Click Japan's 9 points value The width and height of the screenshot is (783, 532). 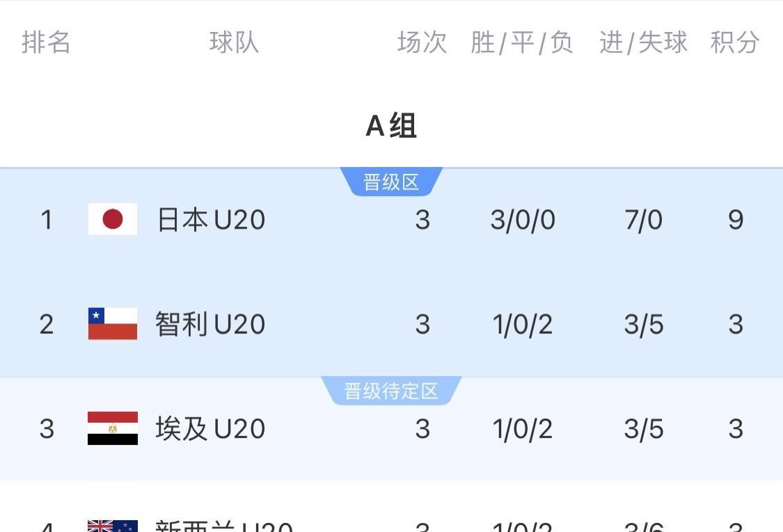pos(736,220)
